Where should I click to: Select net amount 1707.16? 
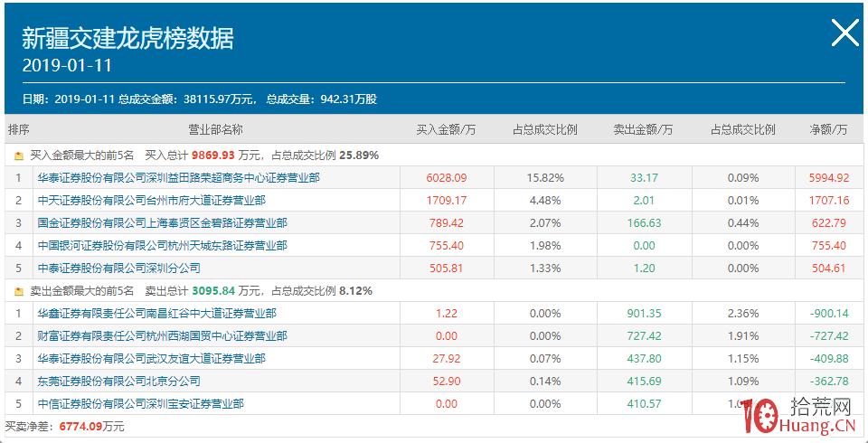pyautogui.click(x=828, y=201)
